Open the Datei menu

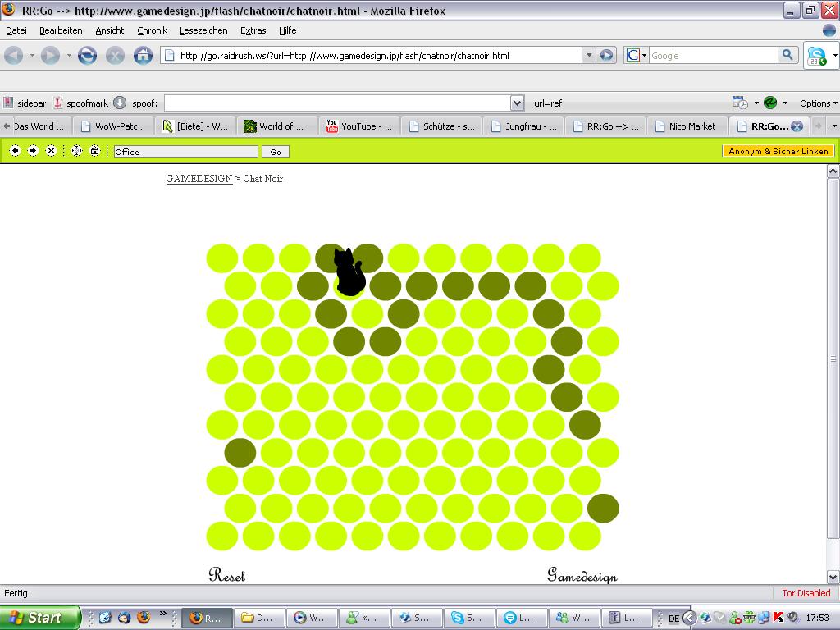[x=16, y=30]
